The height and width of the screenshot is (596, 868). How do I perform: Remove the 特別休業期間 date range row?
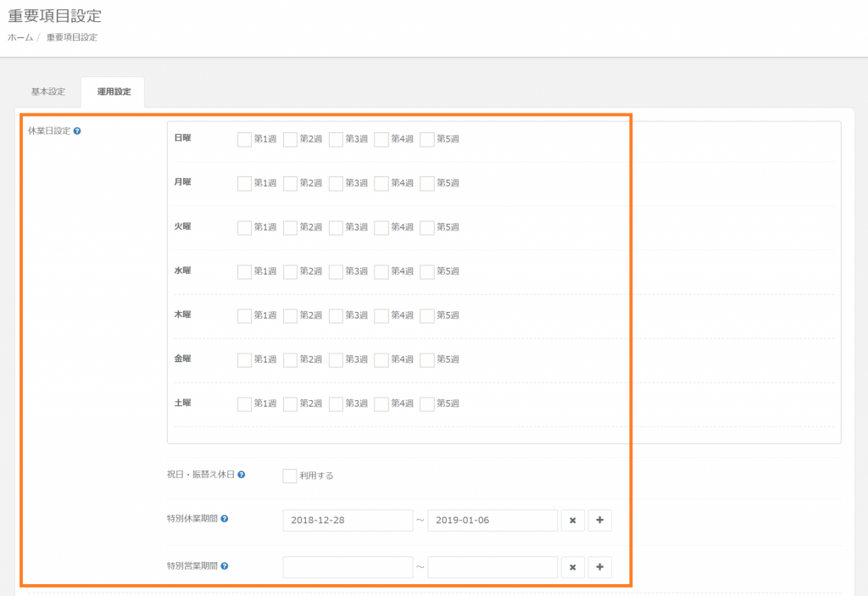[x=572, y=521]
